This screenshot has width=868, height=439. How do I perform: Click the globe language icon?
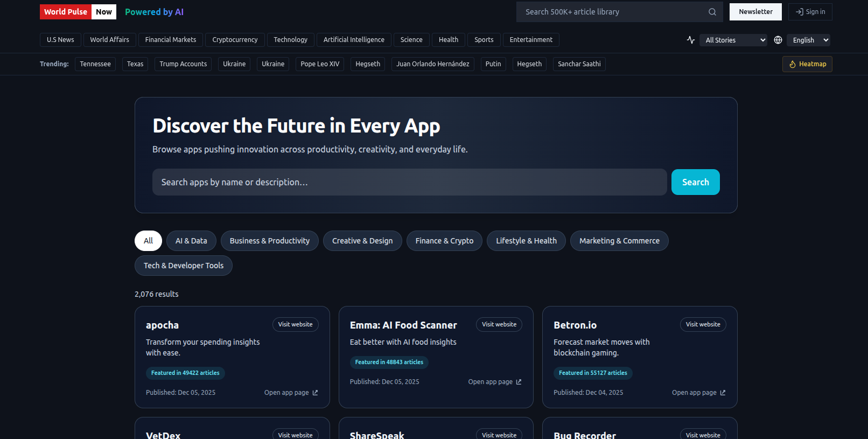[778, 40]
